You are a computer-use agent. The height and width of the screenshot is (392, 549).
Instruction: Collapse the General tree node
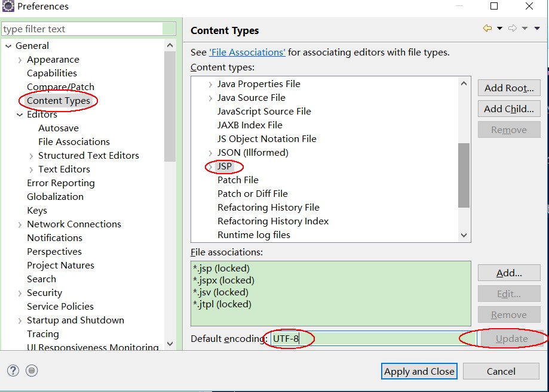(x=8, y=46)
